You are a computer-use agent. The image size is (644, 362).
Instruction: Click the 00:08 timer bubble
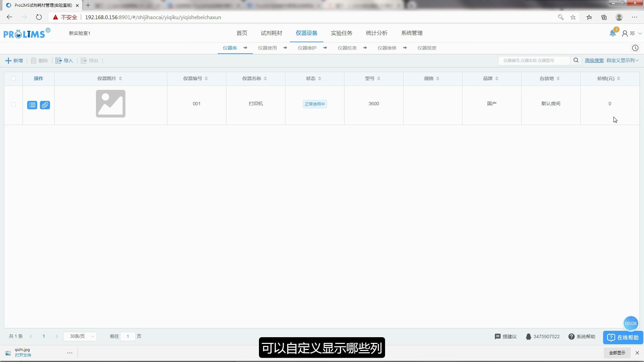point(631,323)
